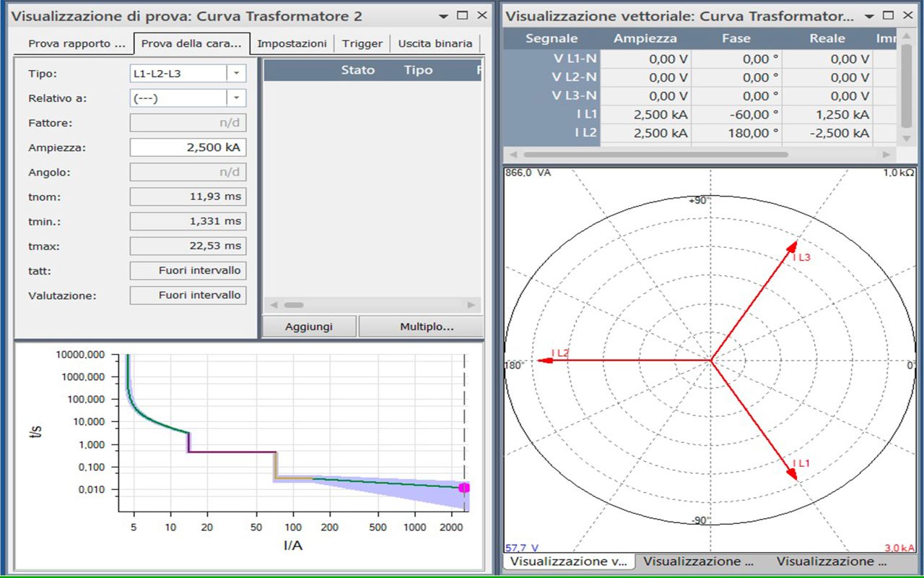Select the second bottom Visualizzazione tab
The image size is (924, 578).
click(698, 561)
